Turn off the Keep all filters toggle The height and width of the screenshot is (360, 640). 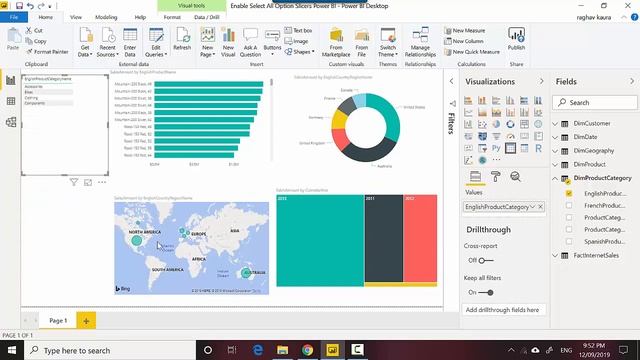coord(486,292)
